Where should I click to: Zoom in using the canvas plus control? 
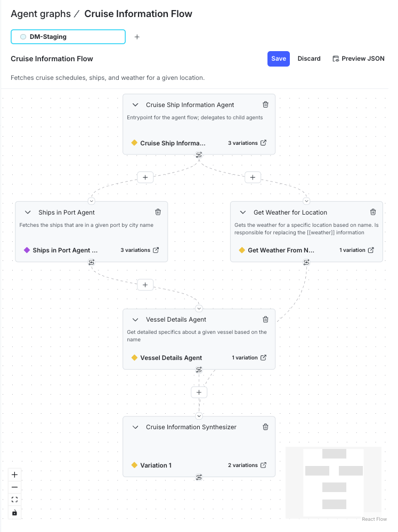point(14,474)
